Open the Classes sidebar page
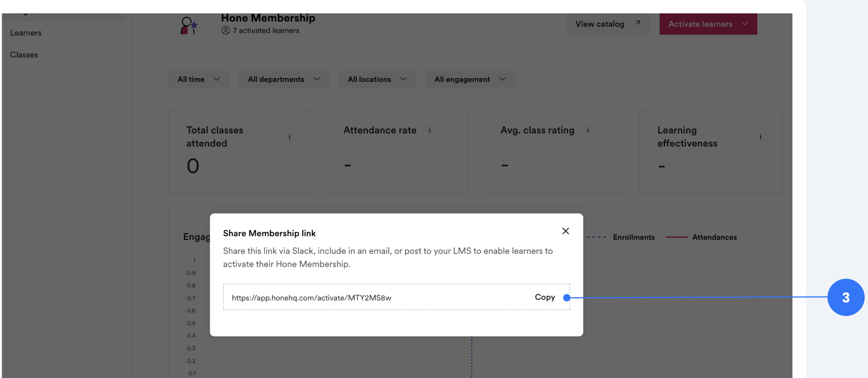 24,54
